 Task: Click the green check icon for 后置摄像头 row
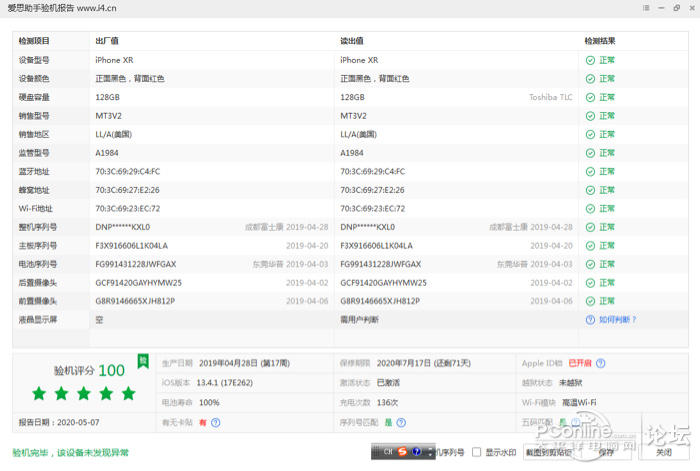590,283
